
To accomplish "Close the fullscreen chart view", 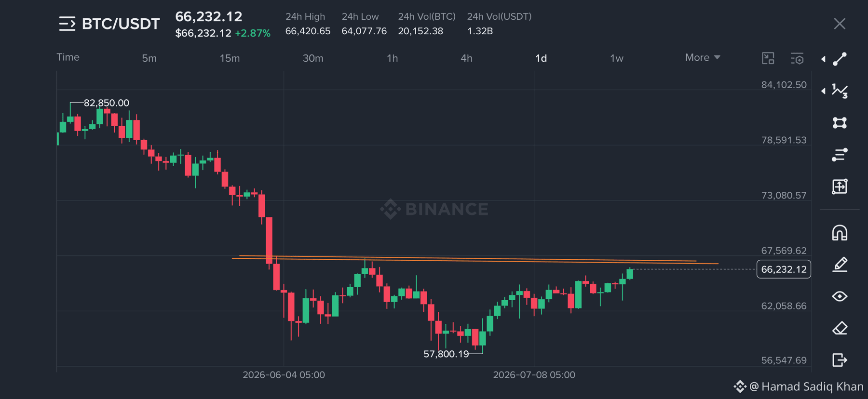I will (x=840, y=24).
